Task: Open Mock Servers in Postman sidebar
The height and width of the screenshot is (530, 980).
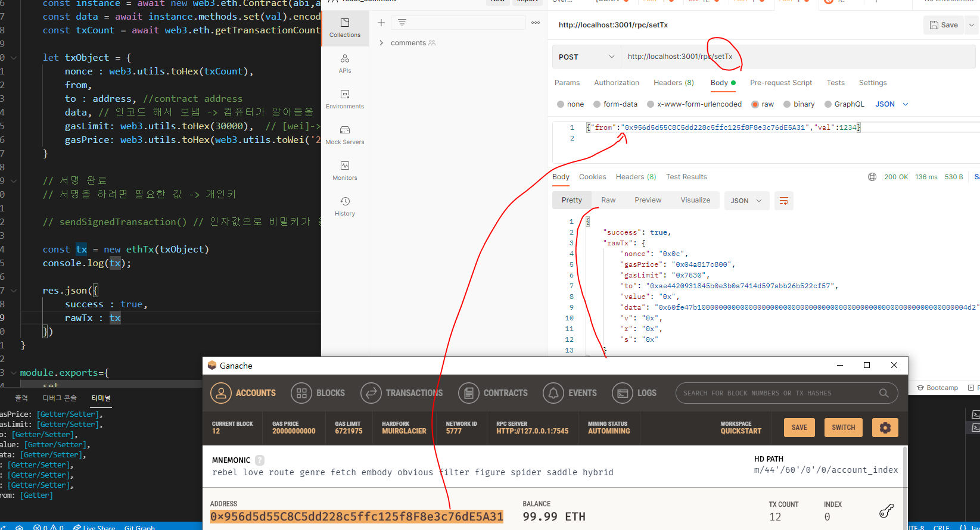Action: point(345,135)
